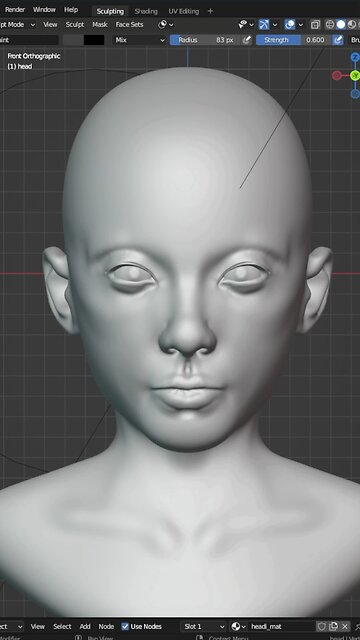Switch to the Shading workspace tab
The width and height of the screenshot is (360, 640).
click(x=146, y=11)
